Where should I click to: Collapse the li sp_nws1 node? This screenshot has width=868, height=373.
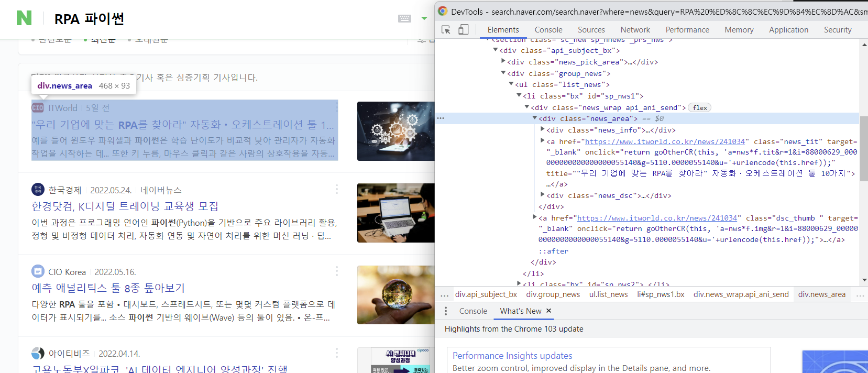[519, 95]
